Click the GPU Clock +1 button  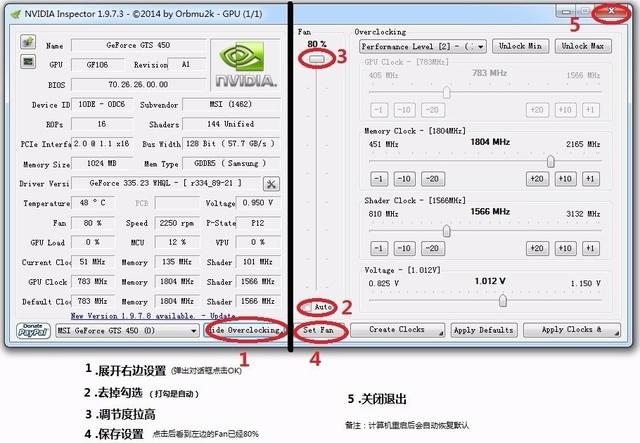[x=591, y=110]
